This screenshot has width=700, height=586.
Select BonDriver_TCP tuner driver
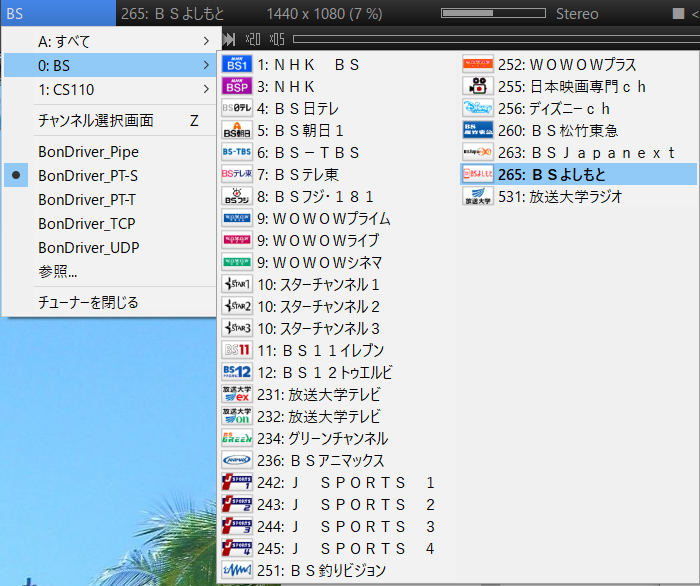pyautogui.click(x=110, y=223)
